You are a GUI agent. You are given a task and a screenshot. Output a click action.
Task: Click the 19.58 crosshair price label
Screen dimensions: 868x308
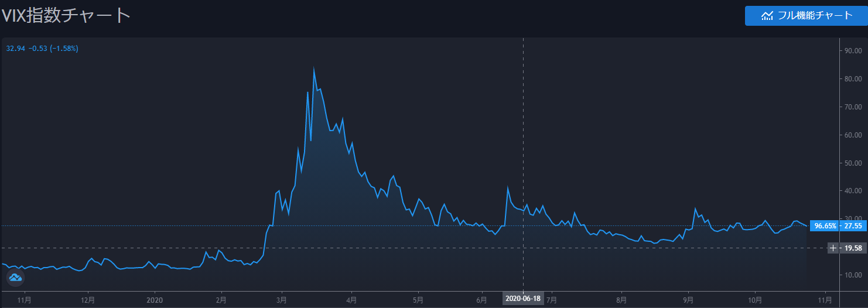coord(852,248)
